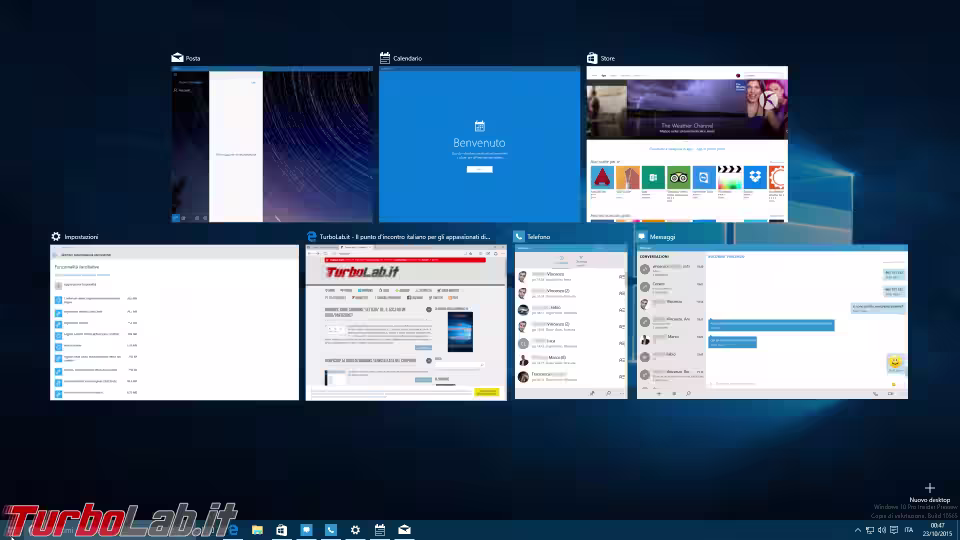The width and height of the screenshot is (960, 540).
Task: Click the video call icon in Messaggi
Action: [x=891, y=394]
